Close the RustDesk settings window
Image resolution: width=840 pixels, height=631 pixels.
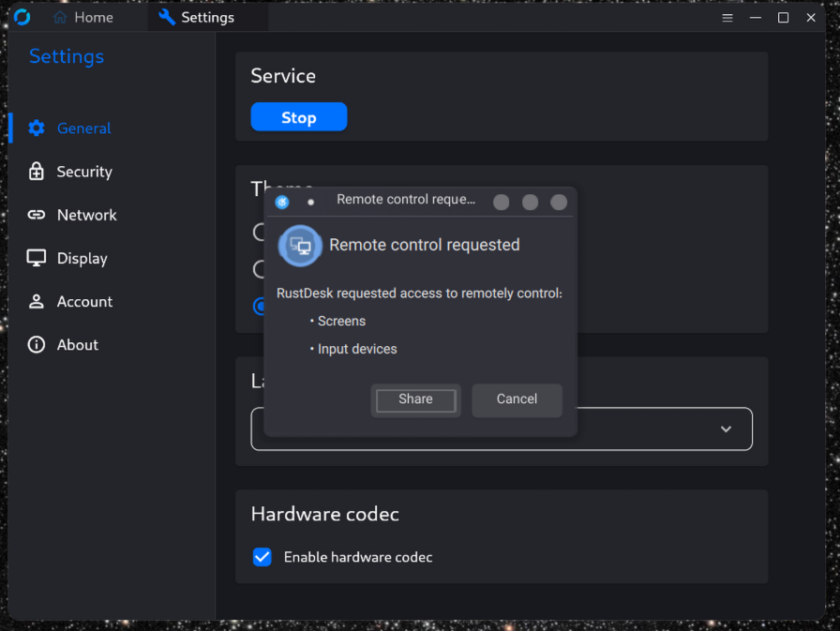[x=811, y=18]
